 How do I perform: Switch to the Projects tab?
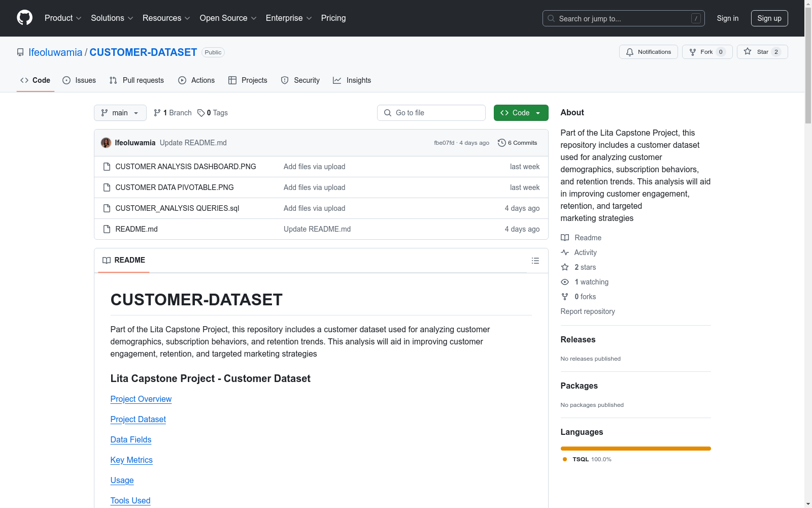click(x=248, y=80)
